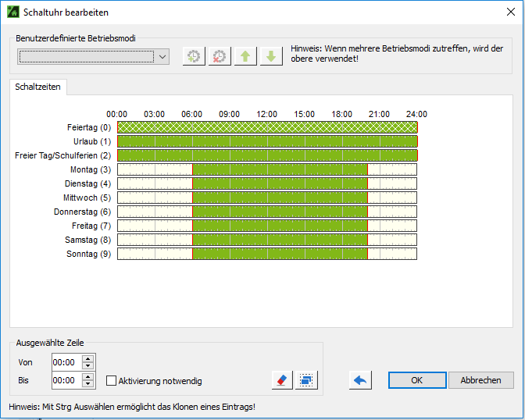Decrease the 'Bis' time with down arrow
Image resolution: width=525 pixels, height=420 pixels.
(87, 384)
